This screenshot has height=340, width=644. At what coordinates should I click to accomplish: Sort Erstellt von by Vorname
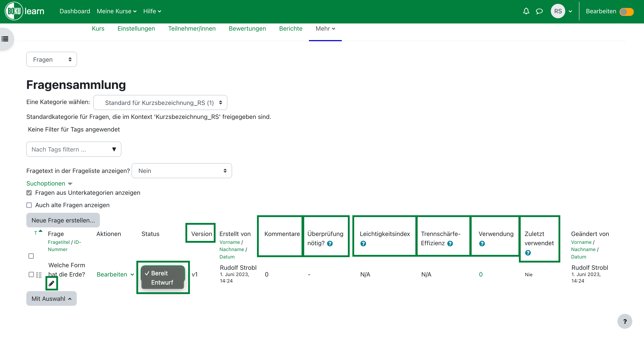(230, 242)
